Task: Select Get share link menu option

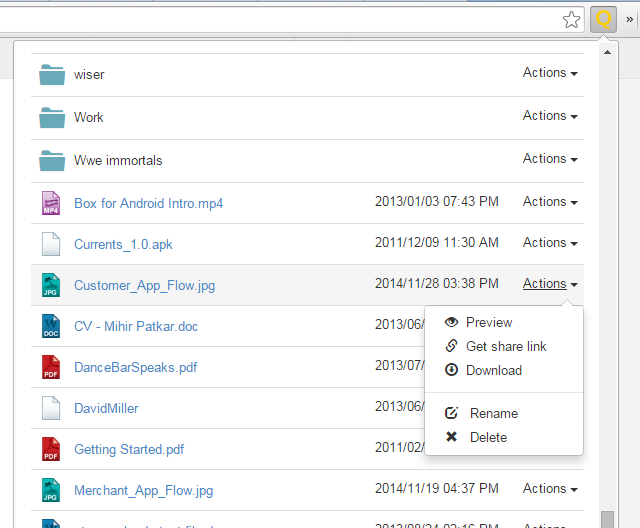Action: [x=505, y=346]
